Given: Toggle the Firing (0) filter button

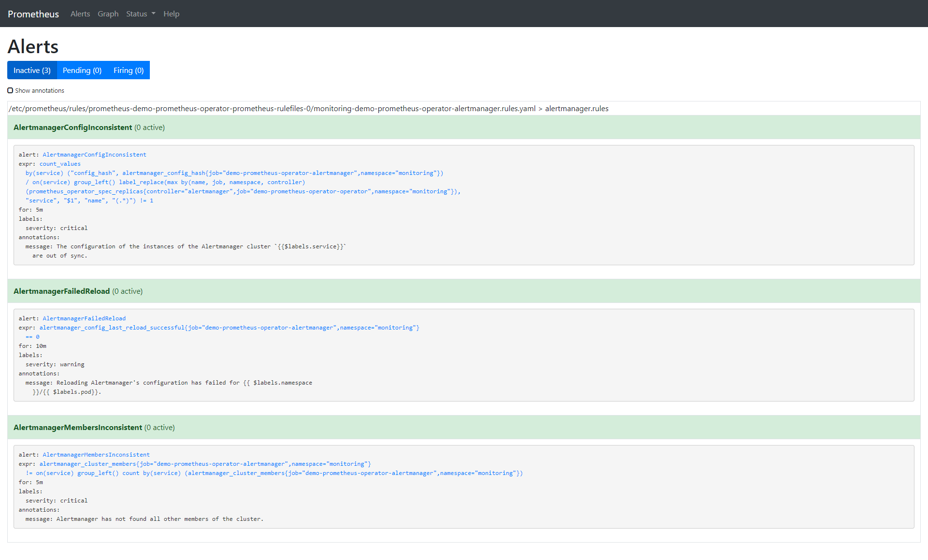Looking at the screenshot, I should coord(129,70).
